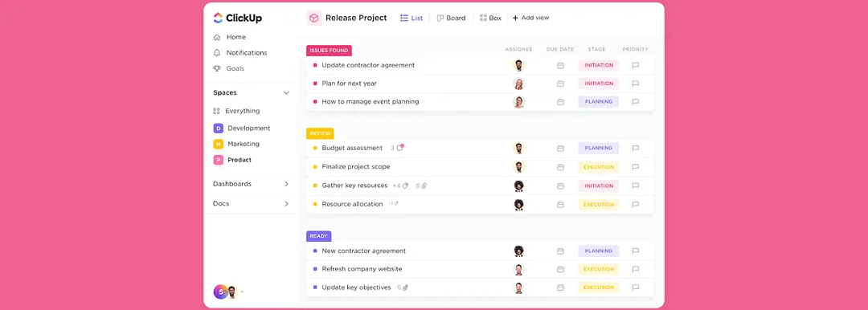Open task Budget assessment

pos(352,149)
